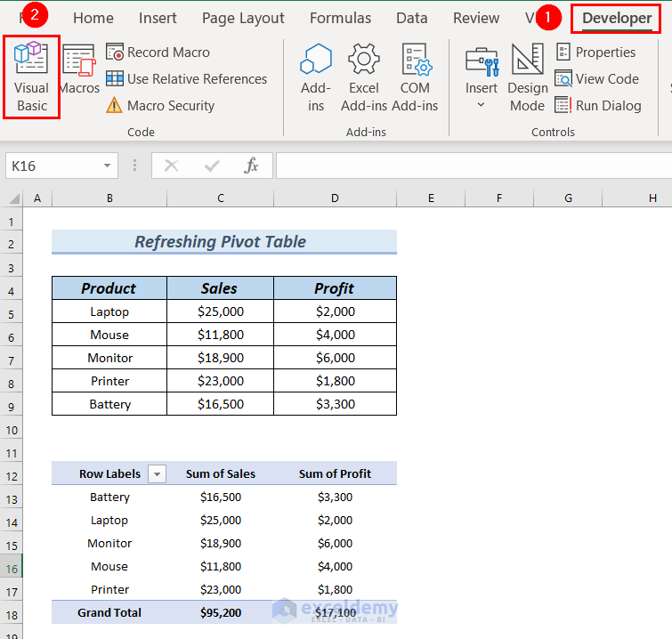Open the Add-ins button

(316, 77)
